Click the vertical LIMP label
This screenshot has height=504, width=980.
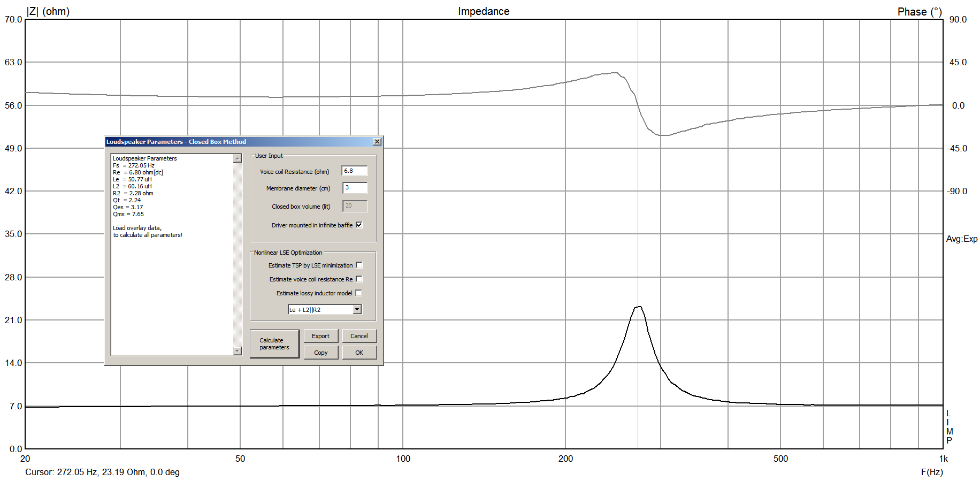pos(949,427)
